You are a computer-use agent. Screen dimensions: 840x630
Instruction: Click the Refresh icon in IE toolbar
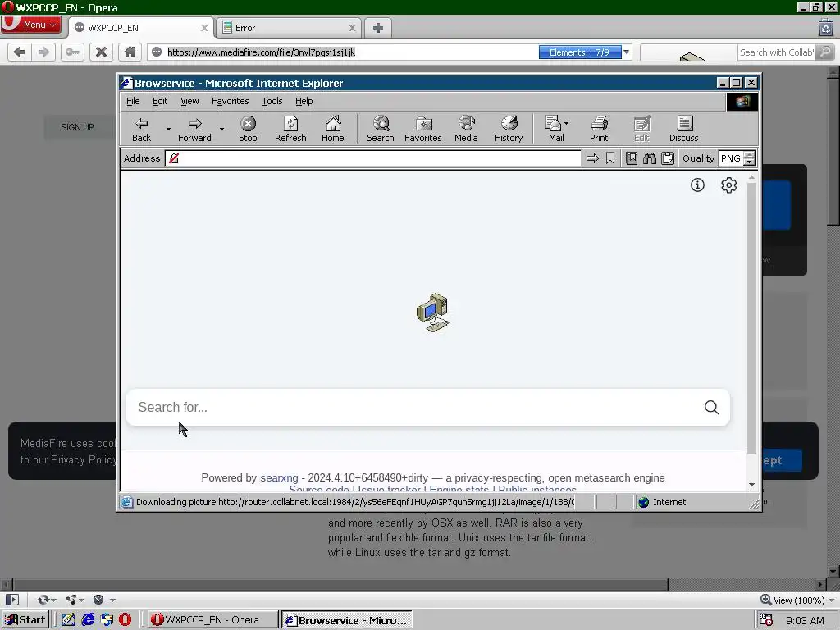point(290,130)
